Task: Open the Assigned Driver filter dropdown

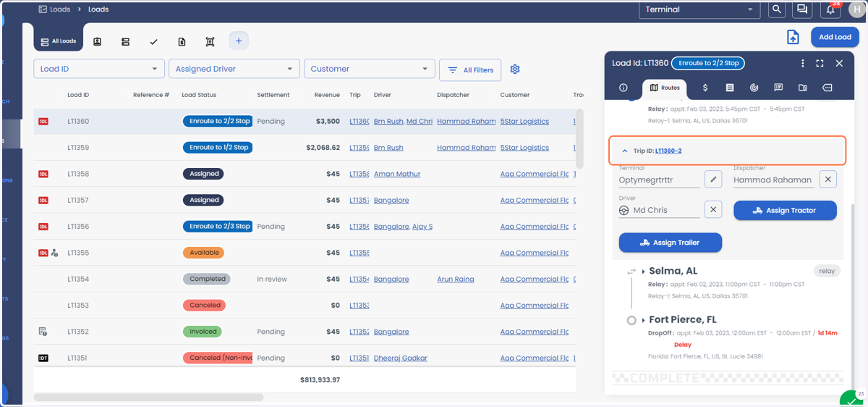Action: click(234, 69)
